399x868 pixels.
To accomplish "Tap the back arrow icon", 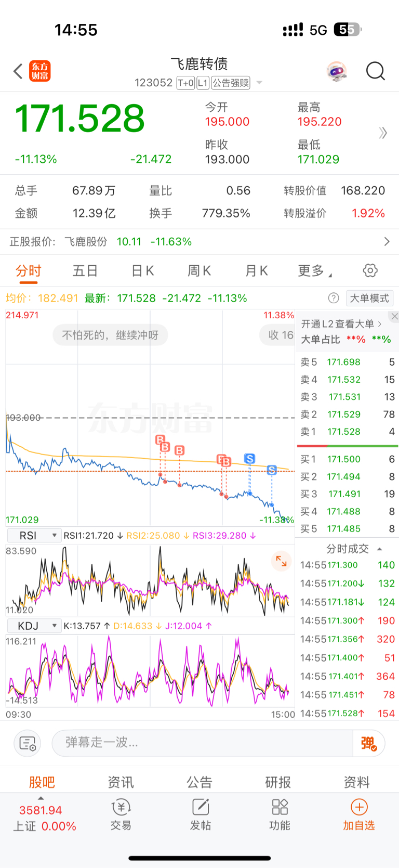I will (18, 71).
